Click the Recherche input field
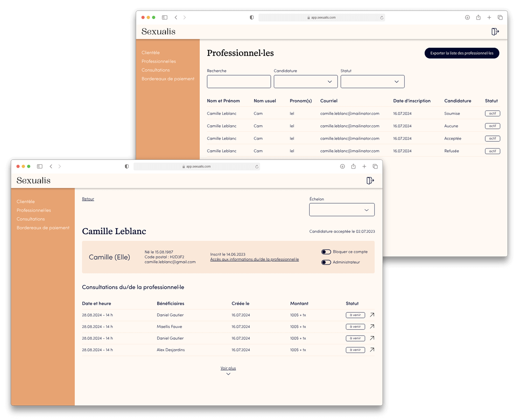The image size is (517, 420). (x=239, y=81)
